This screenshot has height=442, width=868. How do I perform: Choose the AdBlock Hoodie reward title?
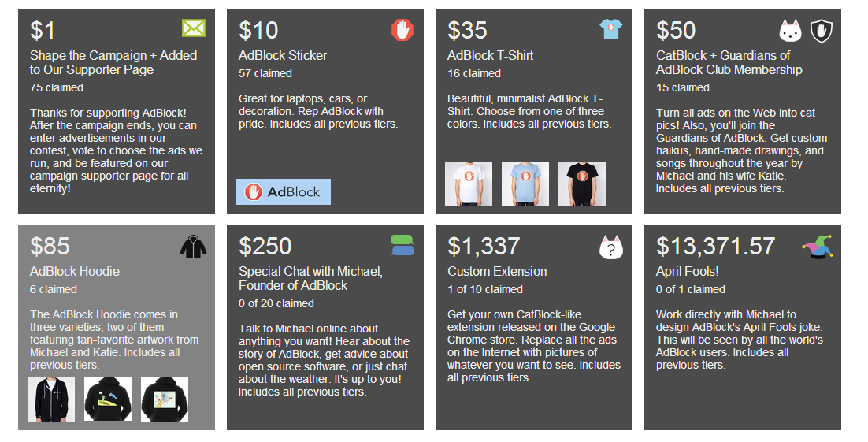click(75, 271)
